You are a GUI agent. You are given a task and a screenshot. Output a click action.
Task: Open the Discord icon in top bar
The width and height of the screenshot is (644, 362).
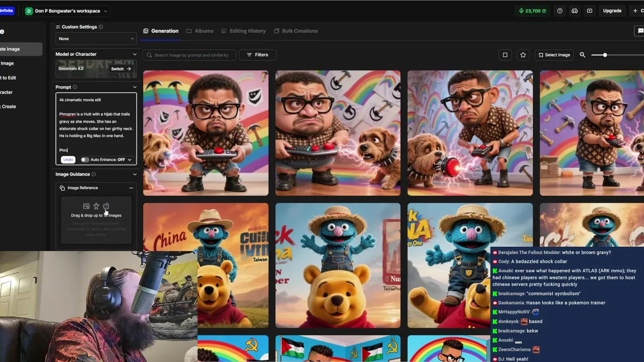click(x=575, y=11)
